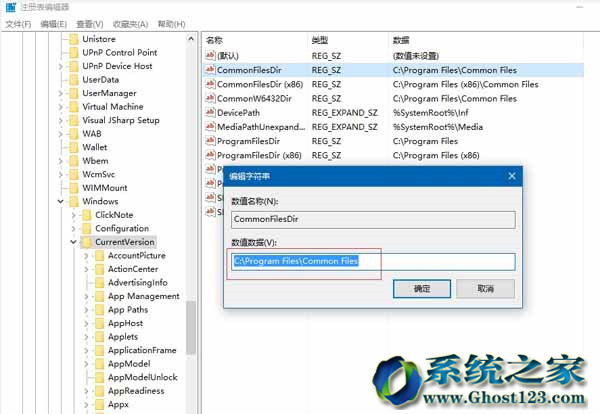Open the 编辑(E) menu

pos(54,24)
